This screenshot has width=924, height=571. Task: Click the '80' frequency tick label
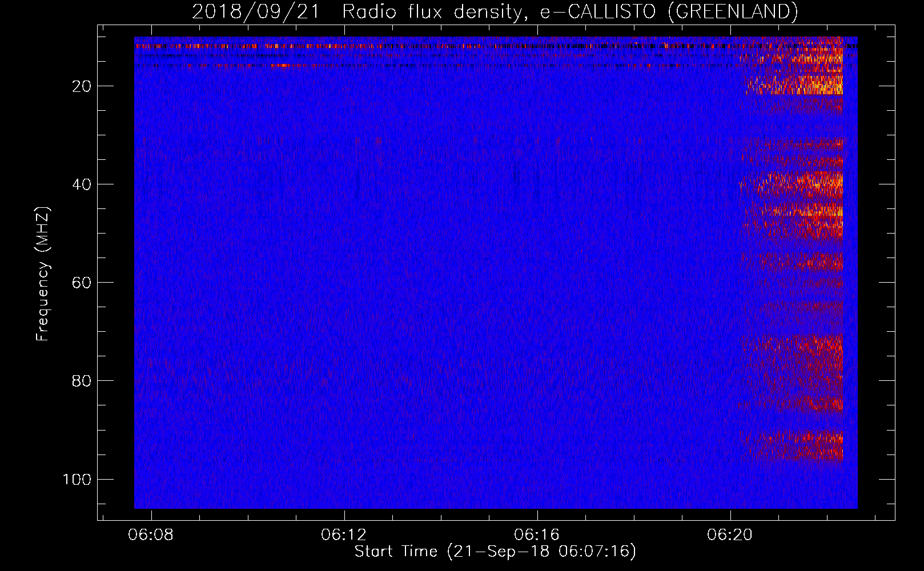coord(82,381)
